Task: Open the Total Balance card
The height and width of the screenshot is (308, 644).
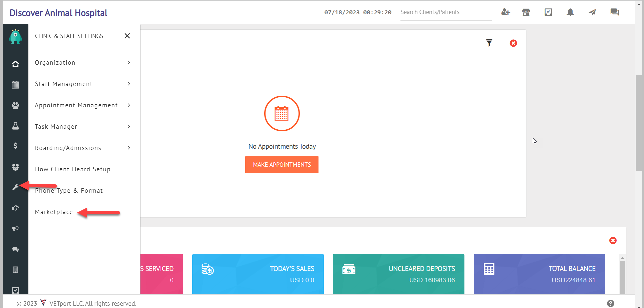Action: pyautogui.click(x=539, y=274)
